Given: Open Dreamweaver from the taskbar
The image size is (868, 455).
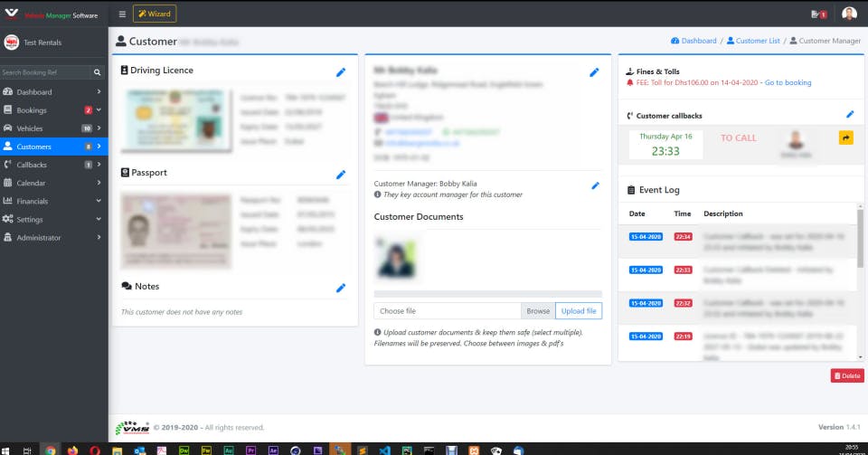Looking at the screenshot, I should pyautogui.click(x=184, y=450).
